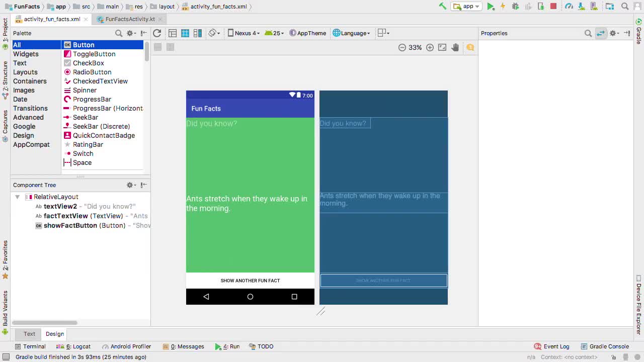Open the API 25 version dropdown
This screenshot has height=362, width=644.
(273, 33)
